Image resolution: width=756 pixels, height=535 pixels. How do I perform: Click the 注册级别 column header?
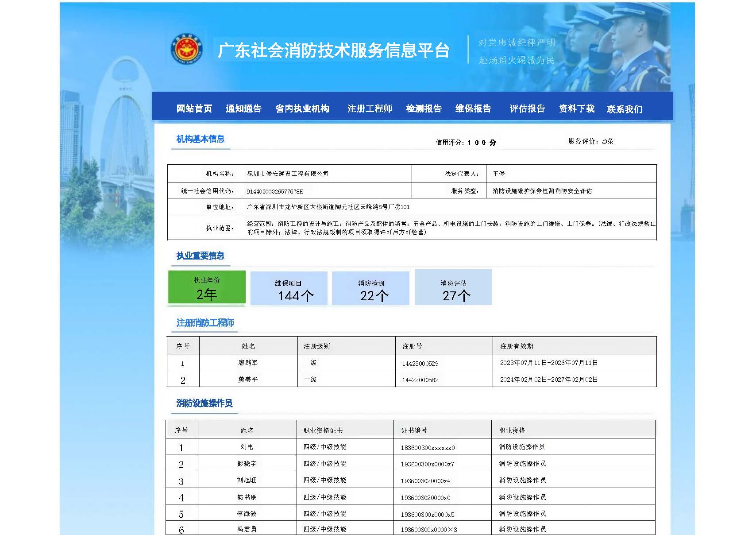tap(316, 346)
